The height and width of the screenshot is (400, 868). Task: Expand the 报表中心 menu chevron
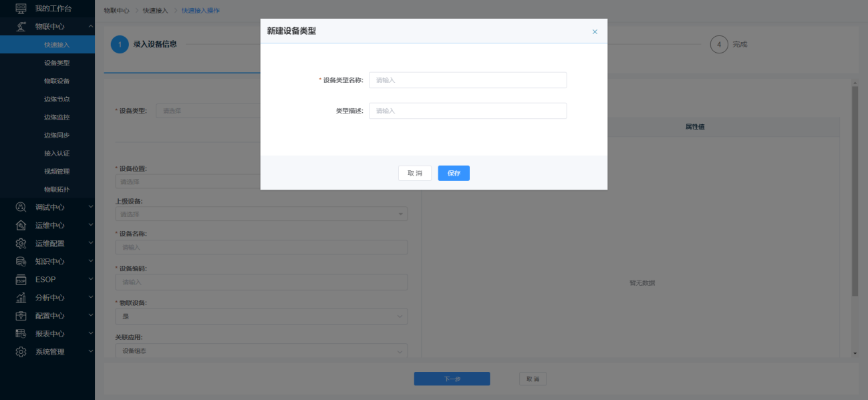click(91, 333)
